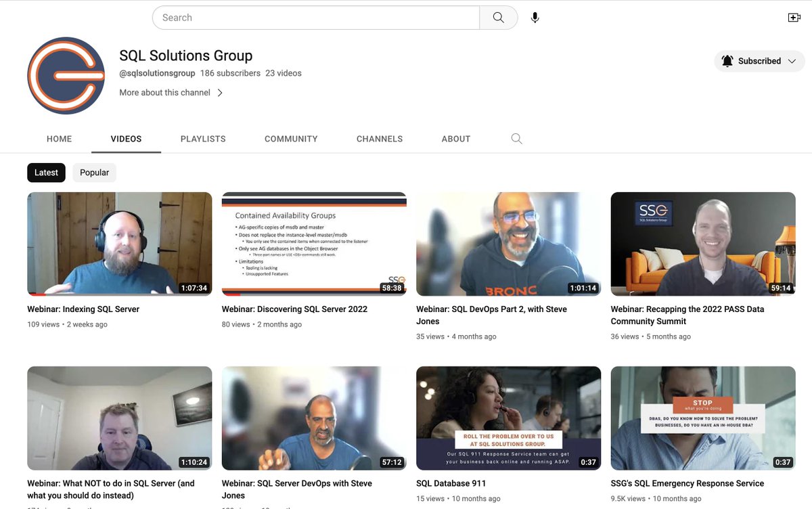Click title What NOT to do in SQL Server
Screen dimensions: 812x509
click(x=111, y=489)
